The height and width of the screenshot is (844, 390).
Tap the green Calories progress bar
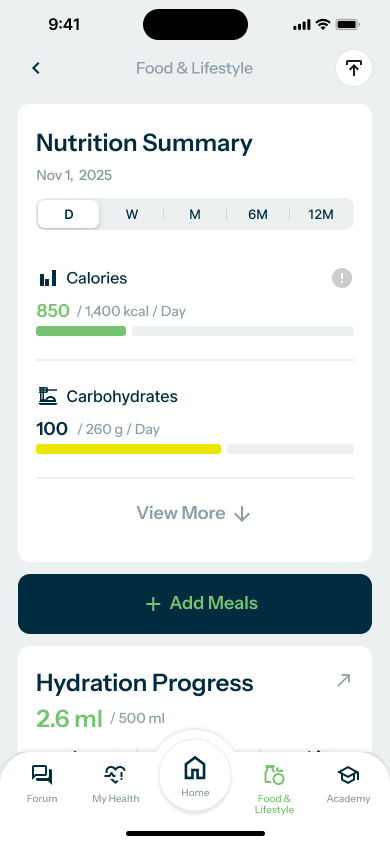tap(81, 331)
